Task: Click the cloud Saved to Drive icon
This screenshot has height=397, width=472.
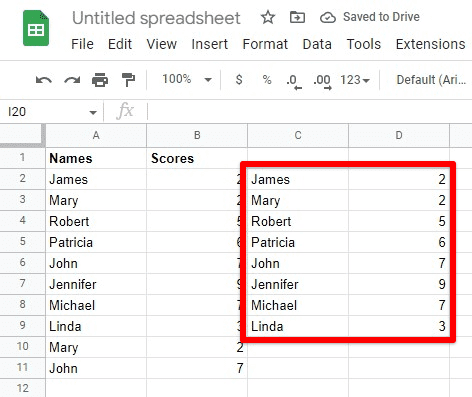Action: (x=328, y=17)
